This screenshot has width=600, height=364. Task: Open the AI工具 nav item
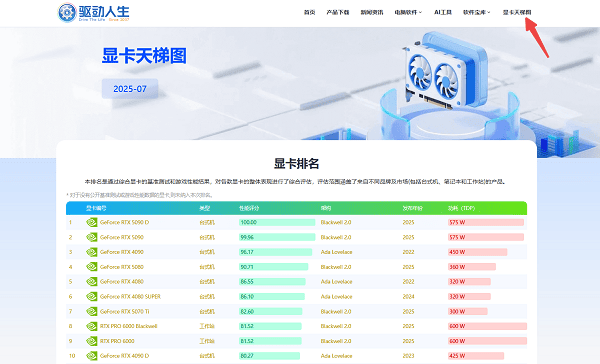pyautogui.click(x=443, y=12)
